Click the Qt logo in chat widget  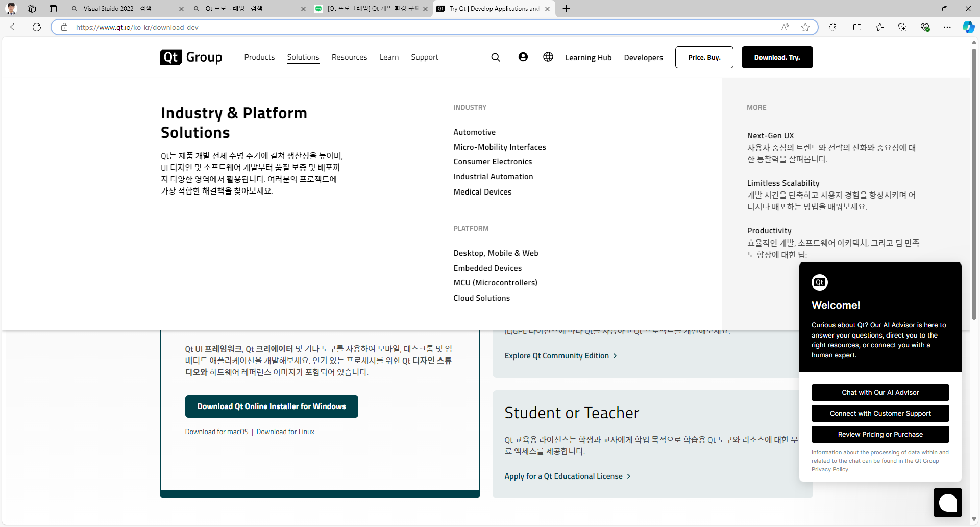pos(820,282)
